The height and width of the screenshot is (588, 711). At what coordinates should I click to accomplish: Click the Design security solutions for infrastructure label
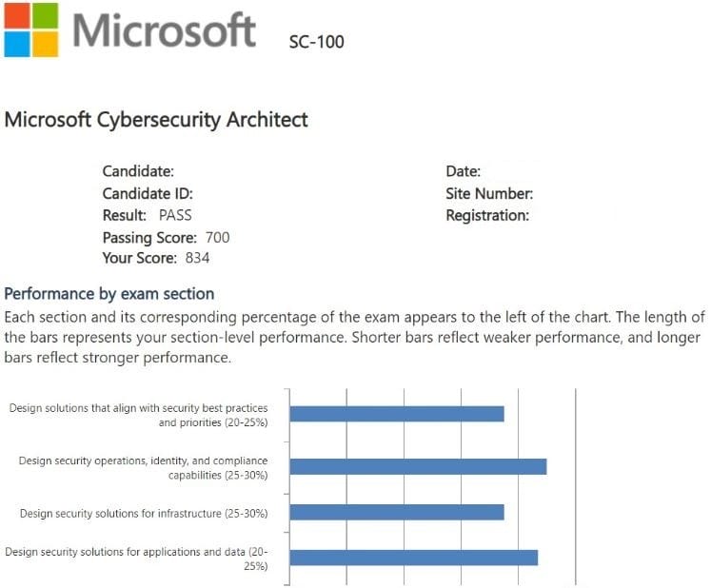(143, 514)
